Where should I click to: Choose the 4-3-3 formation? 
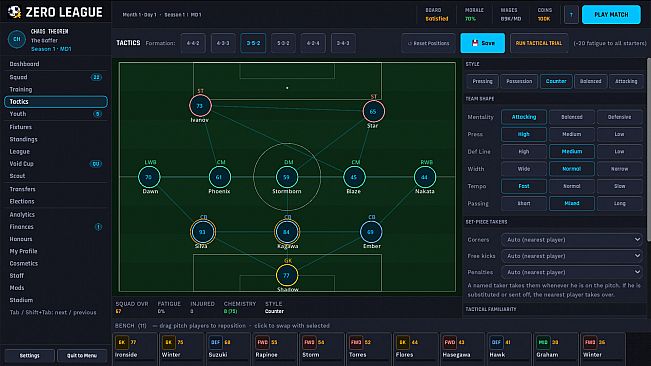tap(223, 43)
